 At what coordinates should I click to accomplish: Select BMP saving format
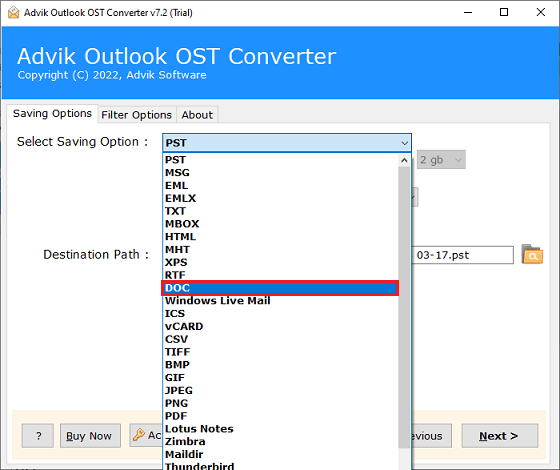pos(281,365)
